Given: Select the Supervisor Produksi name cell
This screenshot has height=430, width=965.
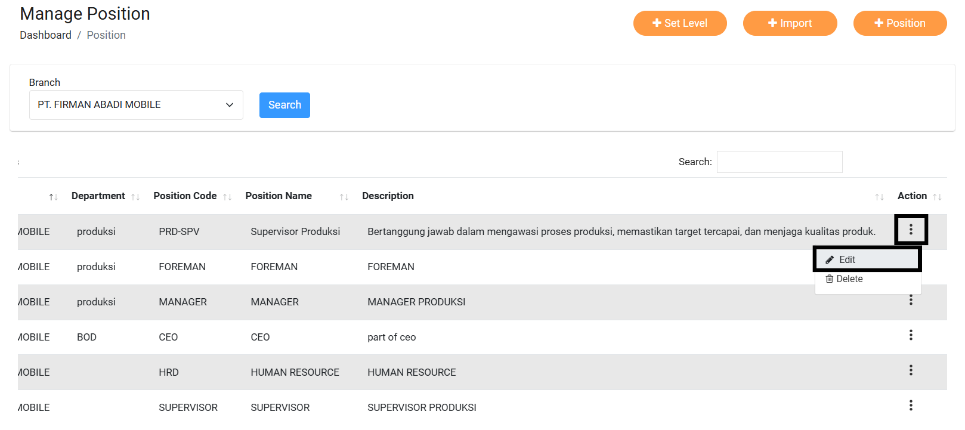Looking at the screenshot, I should (295, 232).
